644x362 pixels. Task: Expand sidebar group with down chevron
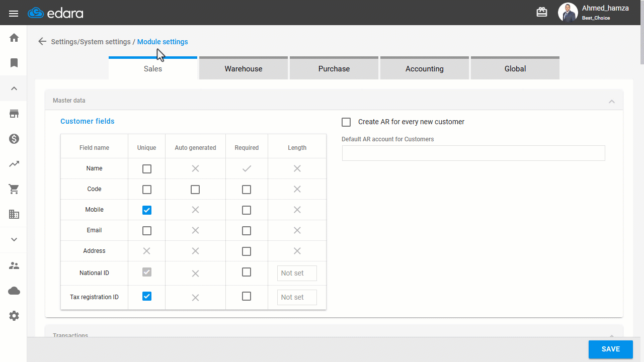14,240
